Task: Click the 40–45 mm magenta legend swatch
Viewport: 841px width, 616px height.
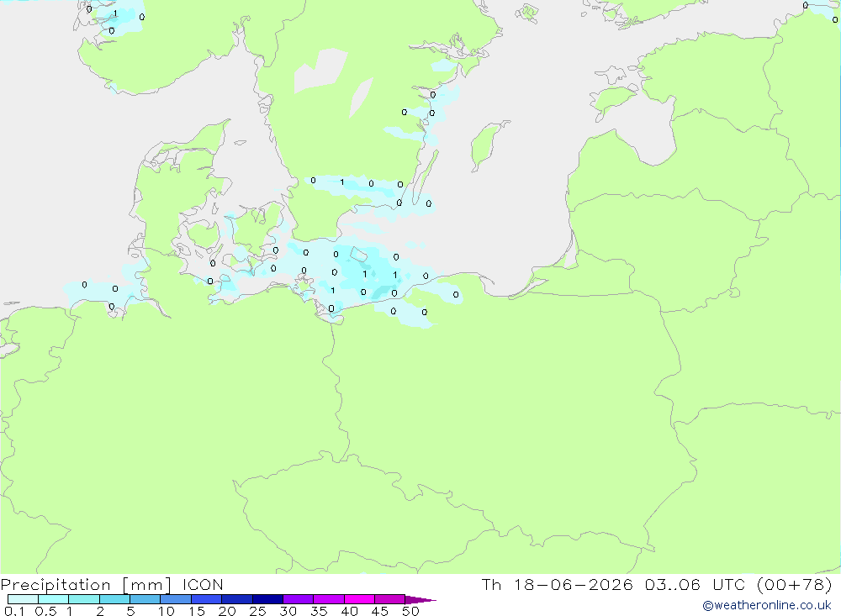Action: (x=359, y=599)
